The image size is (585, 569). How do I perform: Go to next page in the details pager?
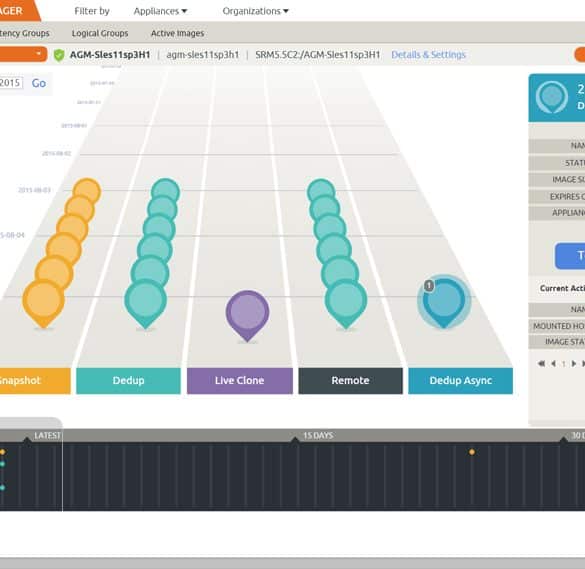[x=574, y=363]
